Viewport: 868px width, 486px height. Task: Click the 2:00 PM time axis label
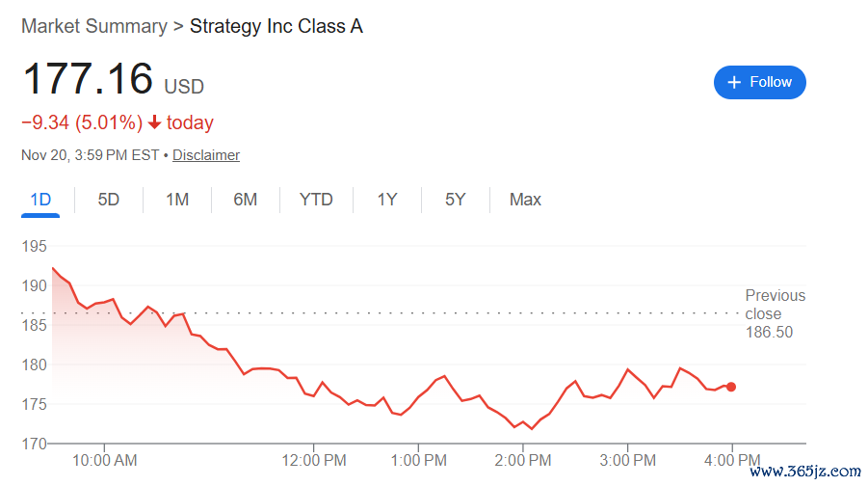point(522,460)
